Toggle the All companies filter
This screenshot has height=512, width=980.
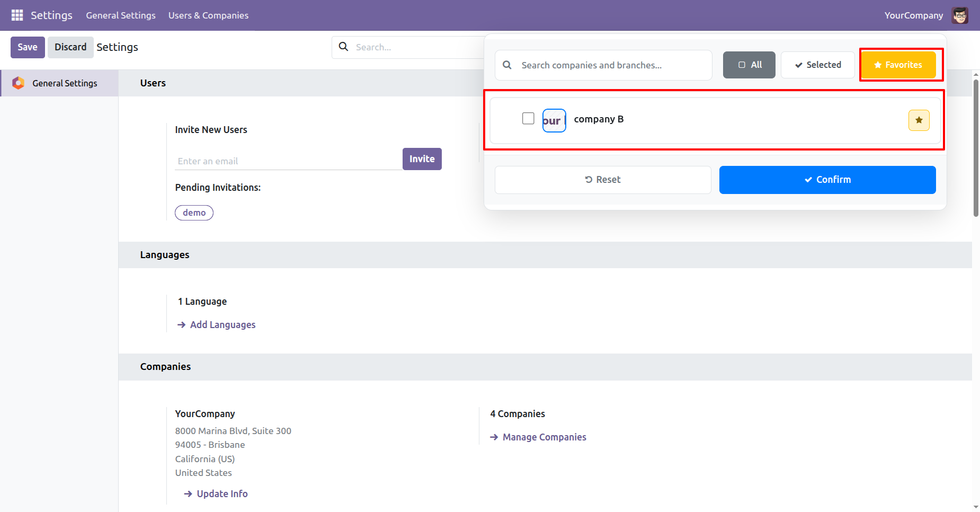(749, 65)
